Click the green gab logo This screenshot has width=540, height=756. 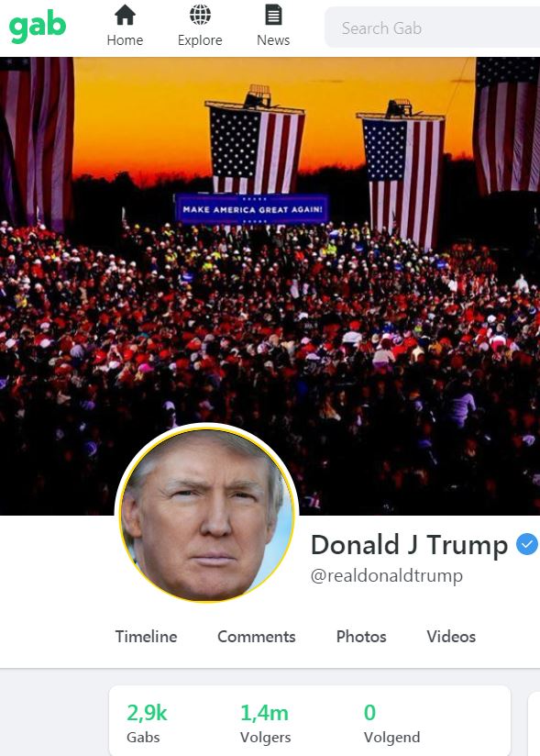(x=38, y=26)
